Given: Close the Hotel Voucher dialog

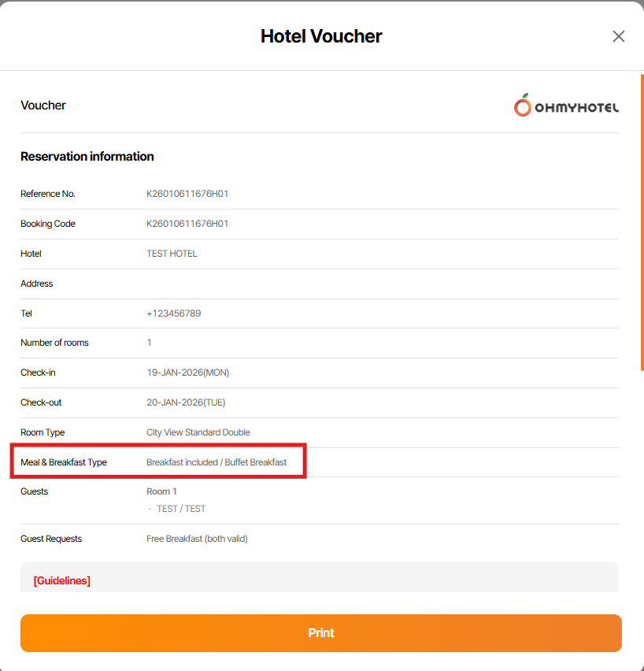Looking at the screenshot, I should [x=619, y=36].
